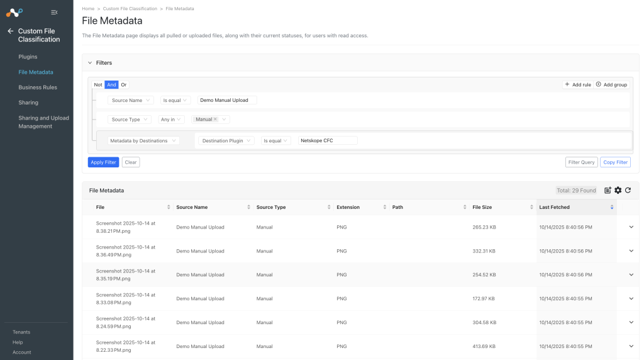Screen dimensions: 644x360
Task: Open table column settings gear icon
Action: tap(618, 190)
